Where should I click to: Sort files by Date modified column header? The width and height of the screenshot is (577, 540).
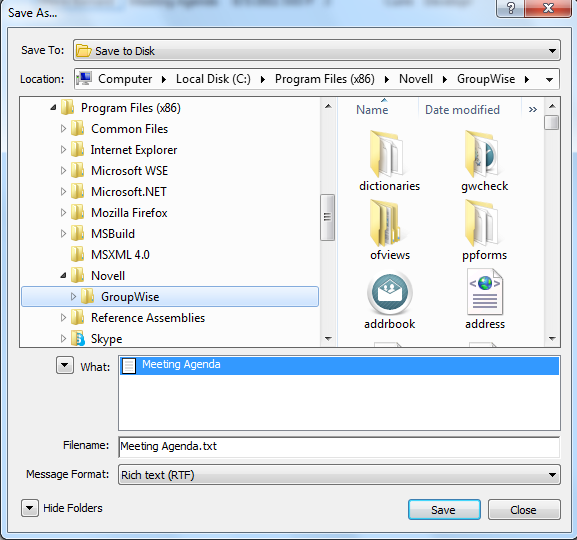[x=462, y=110]
